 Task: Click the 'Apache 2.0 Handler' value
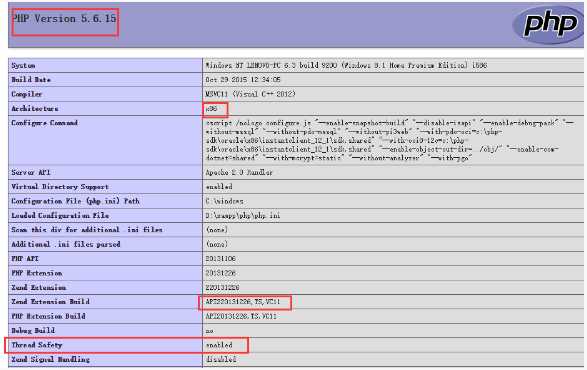[x=239, y=173]
